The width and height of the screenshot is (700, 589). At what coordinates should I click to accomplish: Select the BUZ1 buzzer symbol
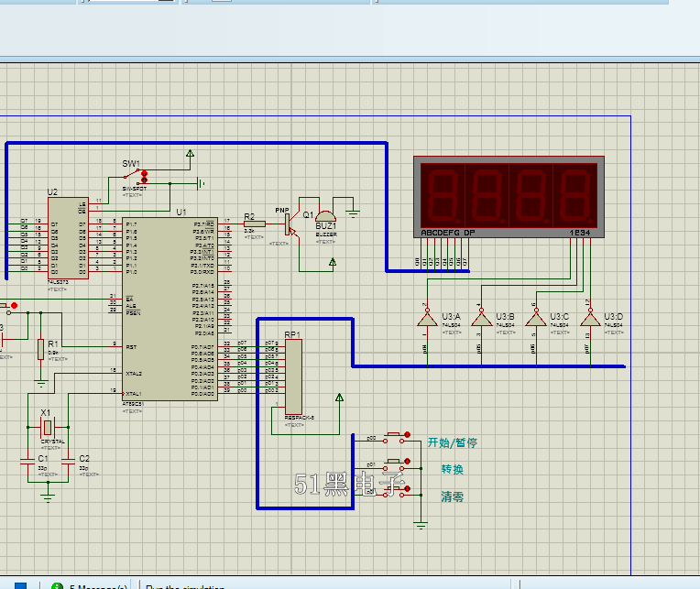[325, 216]
